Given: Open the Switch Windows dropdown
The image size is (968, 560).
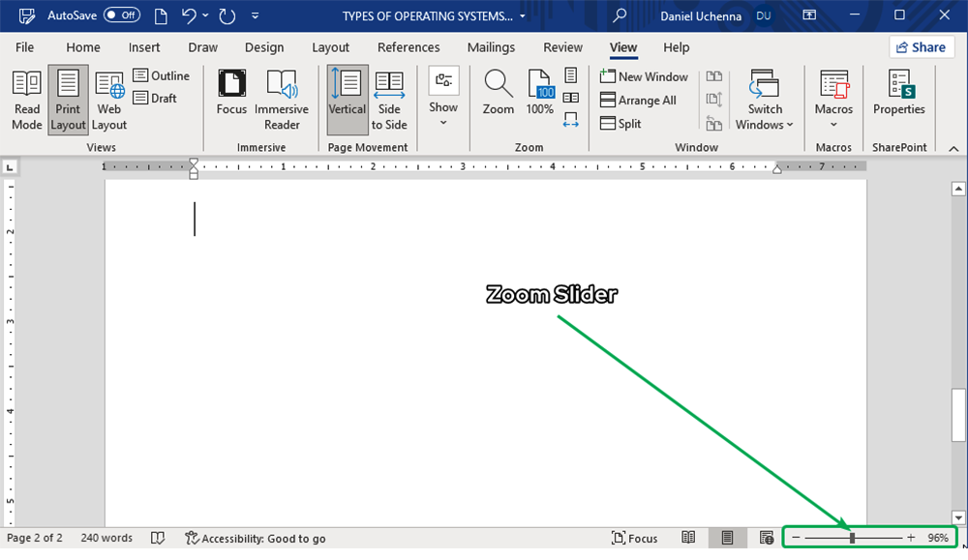Looking at the screenshot, I should click(764, 102).
